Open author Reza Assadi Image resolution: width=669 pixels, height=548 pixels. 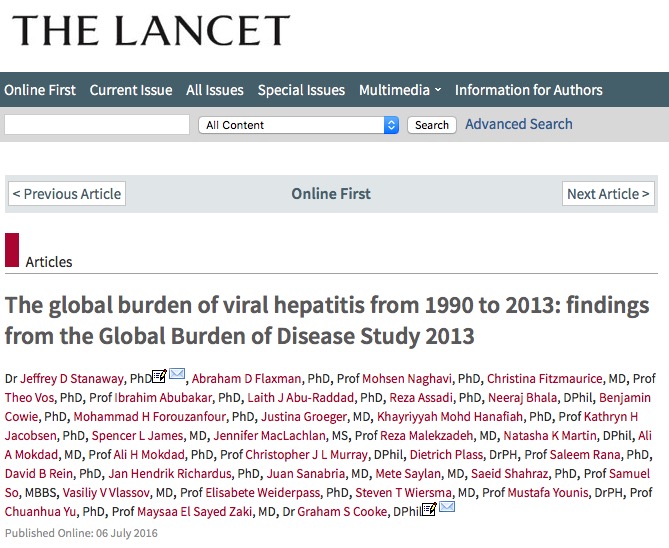point(421,398)
